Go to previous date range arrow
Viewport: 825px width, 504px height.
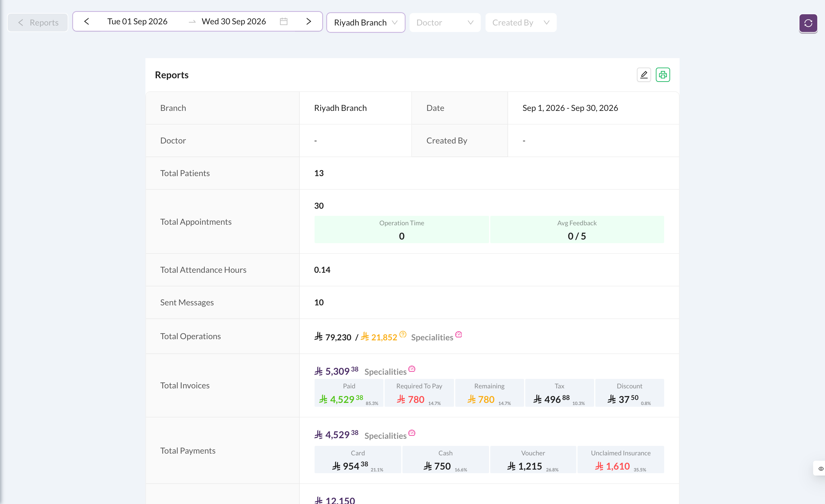86,21
